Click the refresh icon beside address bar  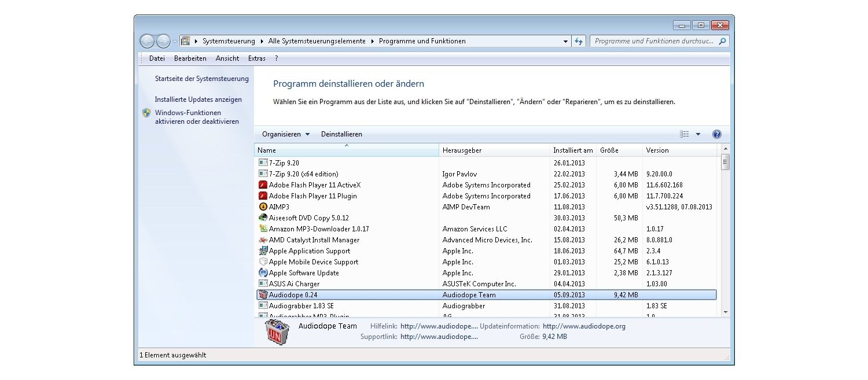pos(579,42)
